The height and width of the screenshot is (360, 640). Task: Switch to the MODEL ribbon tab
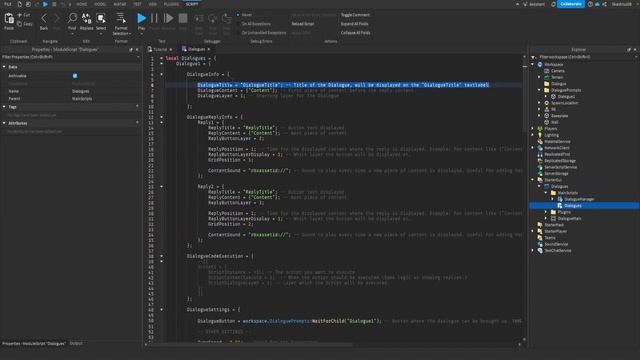100,4
